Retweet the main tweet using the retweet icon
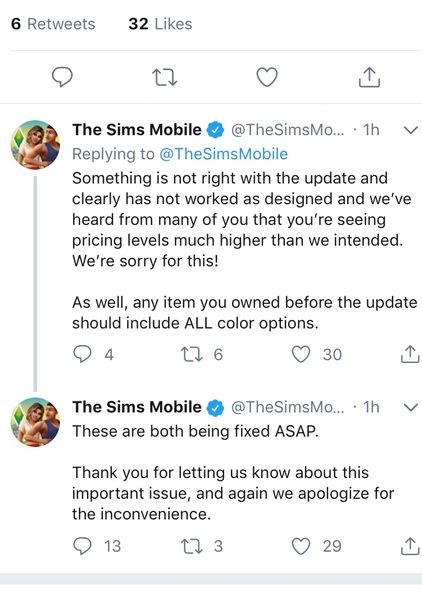This screenshot has height=600, width=422. point(164,77)
